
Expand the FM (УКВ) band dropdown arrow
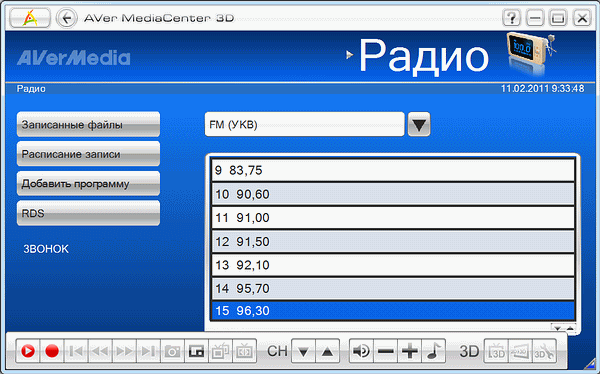point(419,124)
